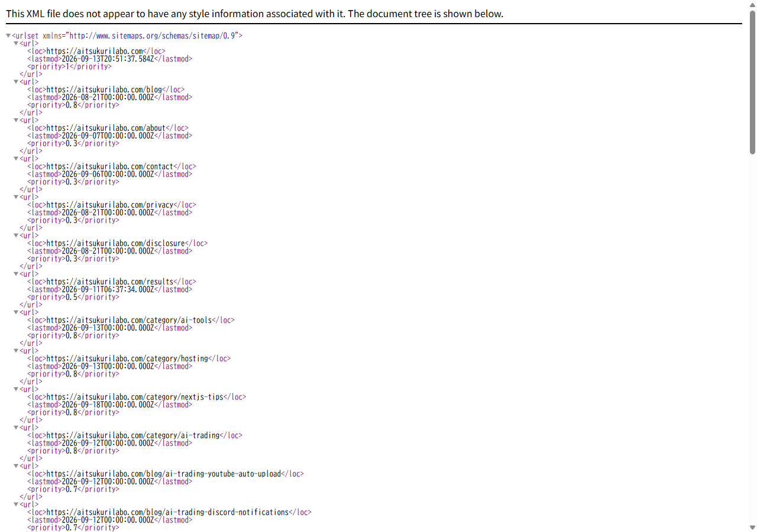Collapse the url node for the site root loc
Screen dimensions: 757x532
pyautogui.click(x=16, y=44)
